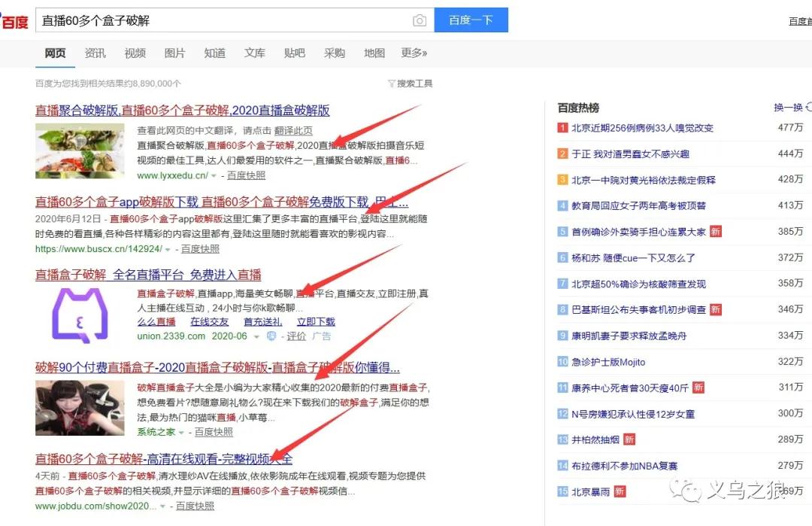Click into the search query input field

pos(226,20)
